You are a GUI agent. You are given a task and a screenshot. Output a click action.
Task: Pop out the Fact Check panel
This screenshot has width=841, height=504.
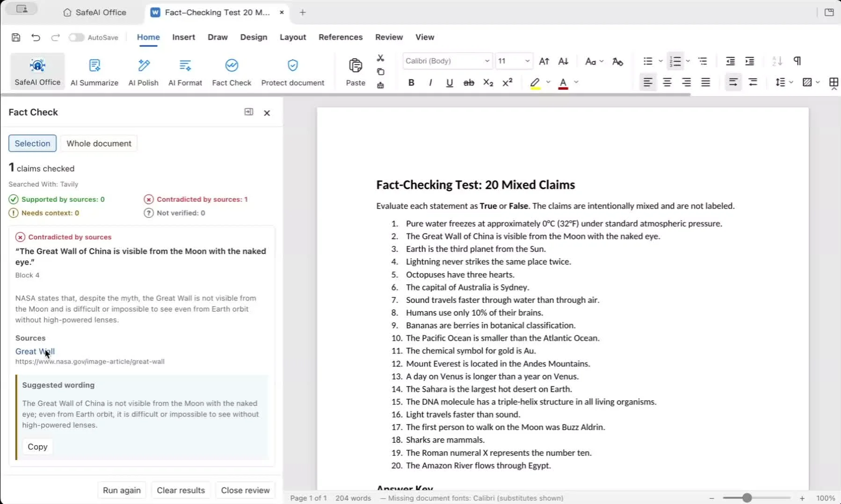[x=249, y=112]
